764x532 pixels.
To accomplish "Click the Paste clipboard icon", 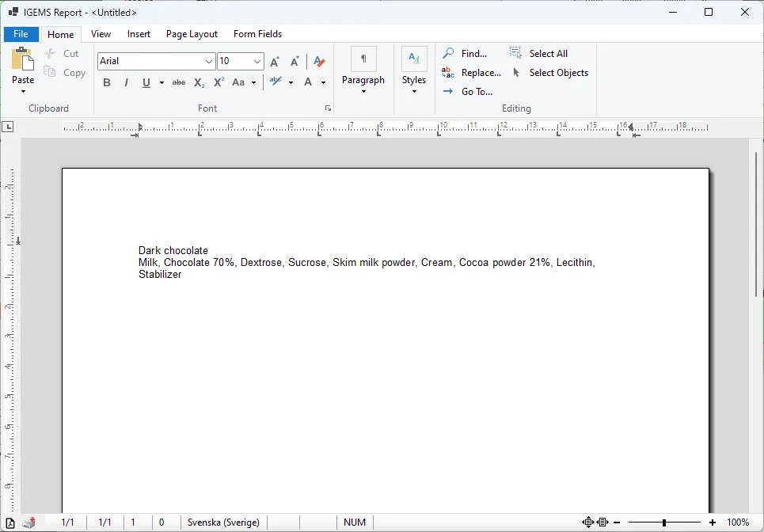I will point(23,59).
